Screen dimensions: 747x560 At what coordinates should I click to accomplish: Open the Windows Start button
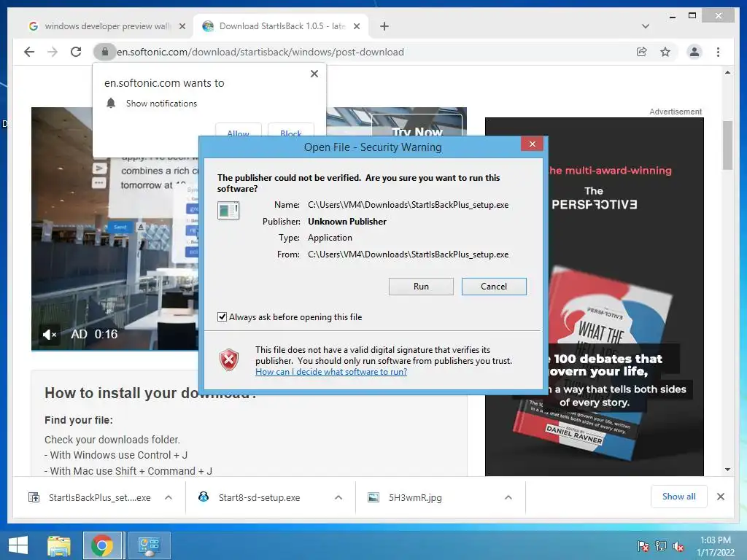[x=18, y=545]
